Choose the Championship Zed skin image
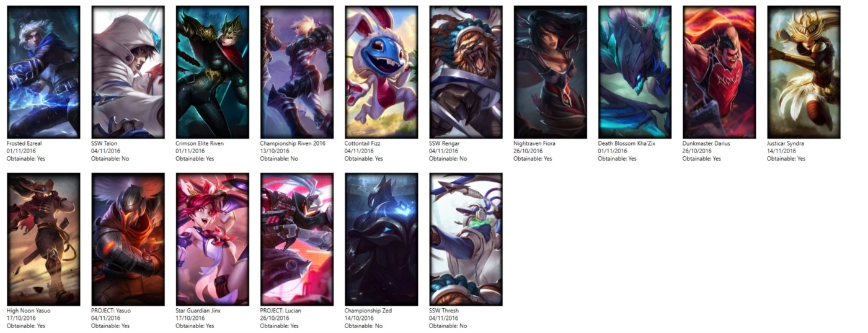The width and height of the screenshot is (868, 333). pos(381,239)
